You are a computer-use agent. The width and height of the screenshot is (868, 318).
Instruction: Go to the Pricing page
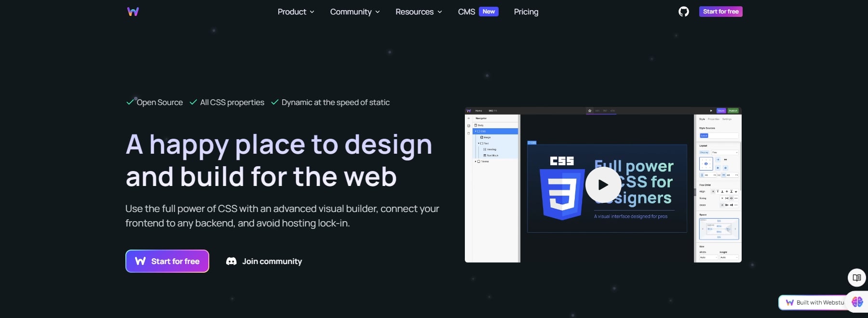click(x=526, y=12)
